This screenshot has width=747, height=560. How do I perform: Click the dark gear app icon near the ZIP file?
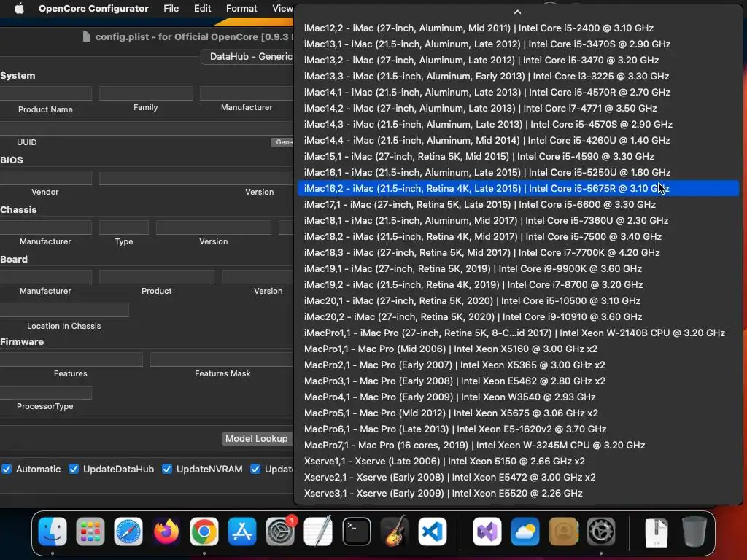pyautogui.click(x=601, y=531)
